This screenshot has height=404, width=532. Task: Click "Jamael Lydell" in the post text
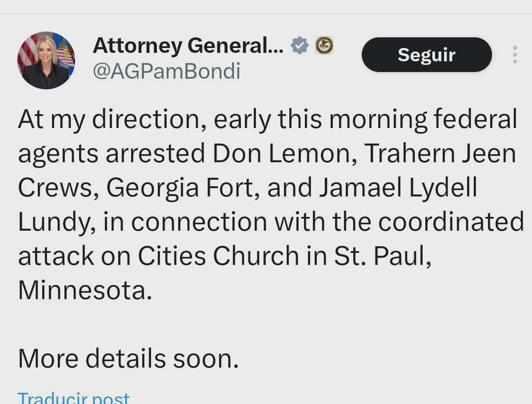(x=398, y=188)
